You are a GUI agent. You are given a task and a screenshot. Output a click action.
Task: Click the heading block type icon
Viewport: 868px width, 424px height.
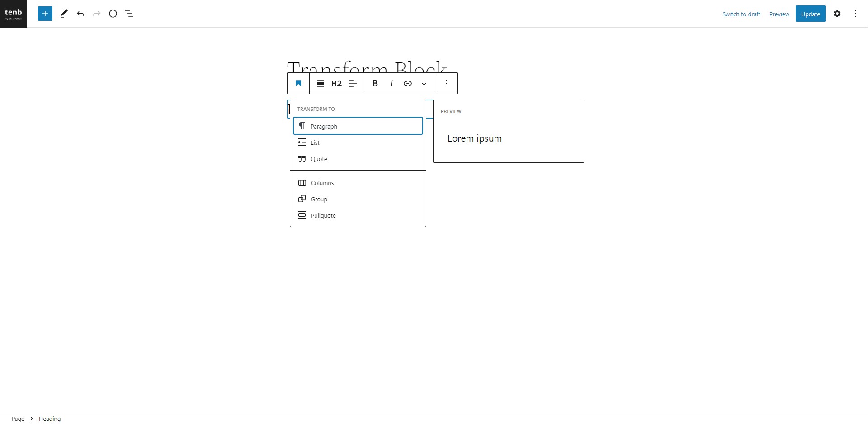click(298, 83)
